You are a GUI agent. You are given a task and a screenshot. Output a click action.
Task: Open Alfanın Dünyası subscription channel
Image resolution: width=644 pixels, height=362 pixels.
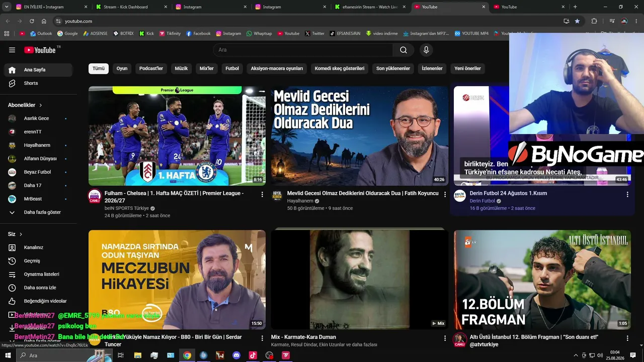click(x=38, y=158)
